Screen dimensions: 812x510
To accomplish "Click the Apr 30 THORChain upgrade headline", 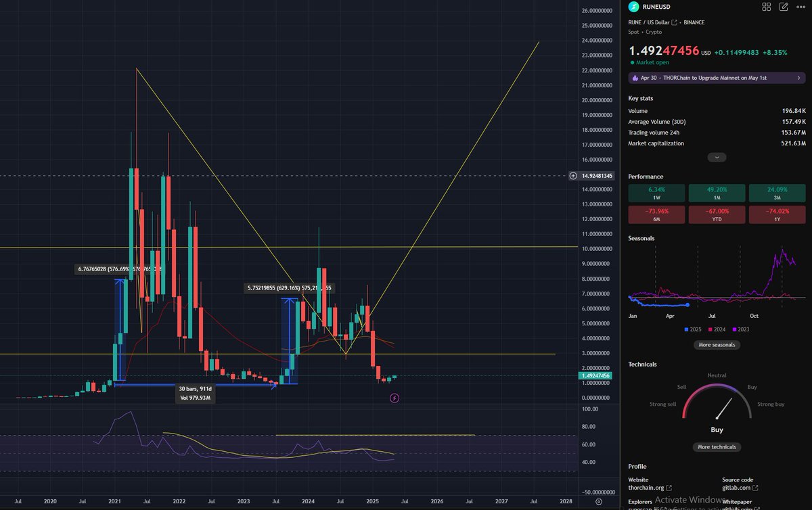I will coord(704,78).
